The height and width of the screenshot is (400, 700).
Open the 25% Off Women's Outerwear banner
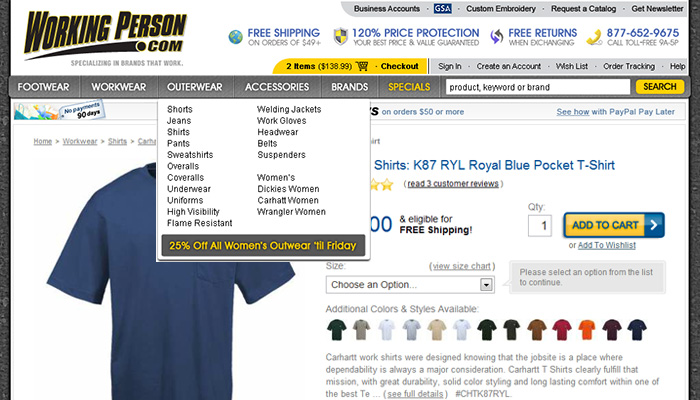coord(263,246)
